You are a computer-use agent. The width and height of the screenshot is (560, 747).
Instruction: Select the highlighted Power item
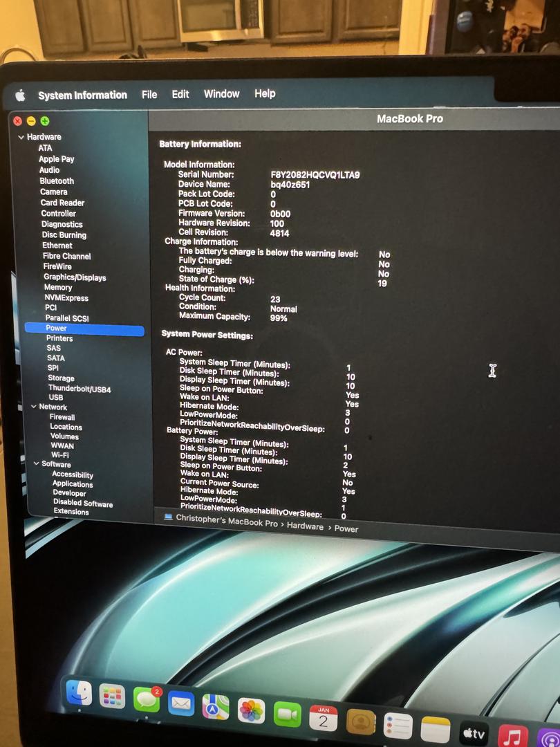click(x=84, y=329)
